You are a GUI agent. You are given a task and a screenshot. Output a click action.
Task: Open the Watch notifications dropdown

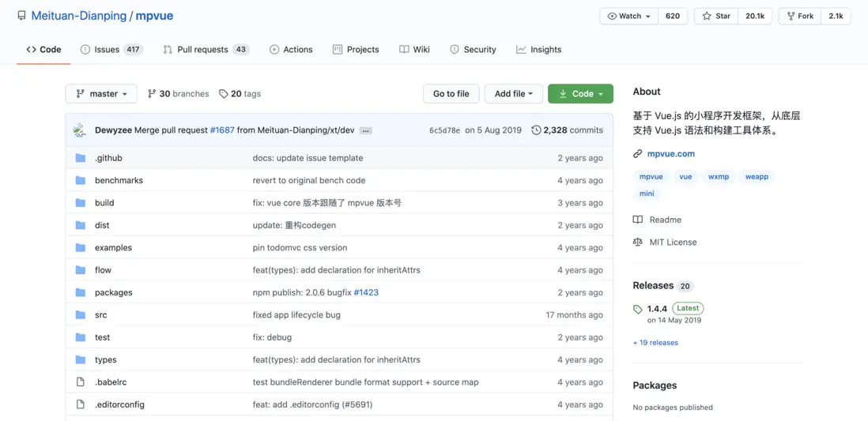coord(628,16)
